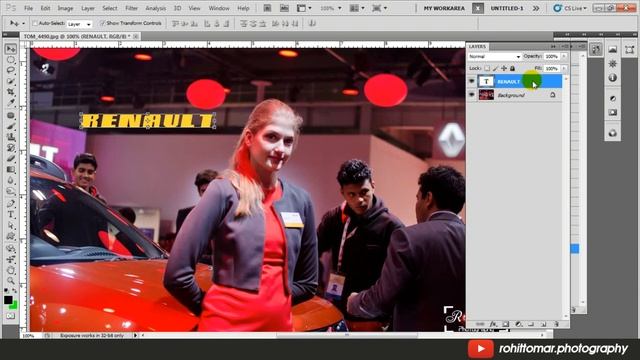Toggle lock all for layer
The height and width of the screenshot is (360, 640).
513,69
